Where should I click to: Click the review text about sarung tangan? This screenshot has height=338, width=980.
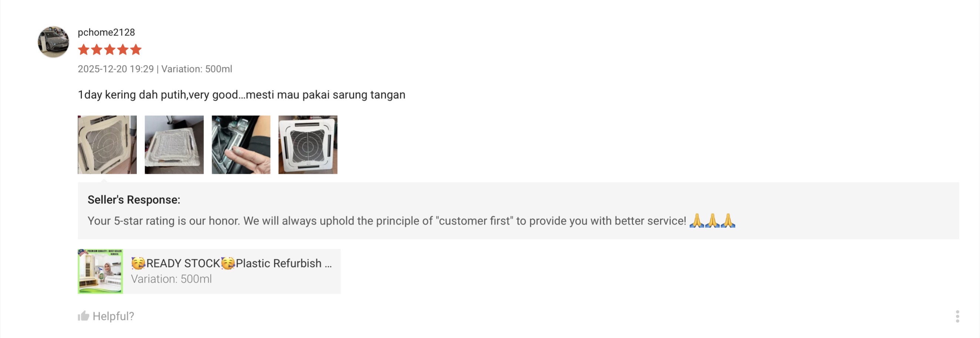tap(242, 95)
